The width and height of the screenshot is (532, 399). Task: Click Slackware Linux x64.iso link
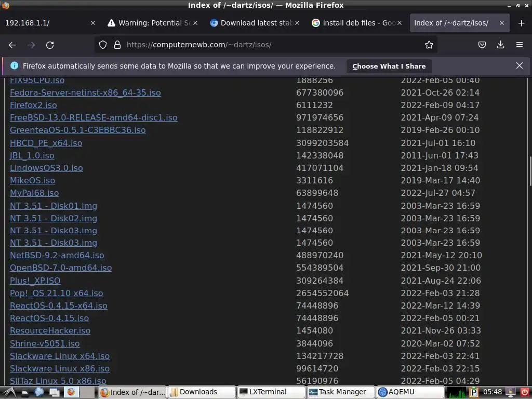tap(60, 356)
